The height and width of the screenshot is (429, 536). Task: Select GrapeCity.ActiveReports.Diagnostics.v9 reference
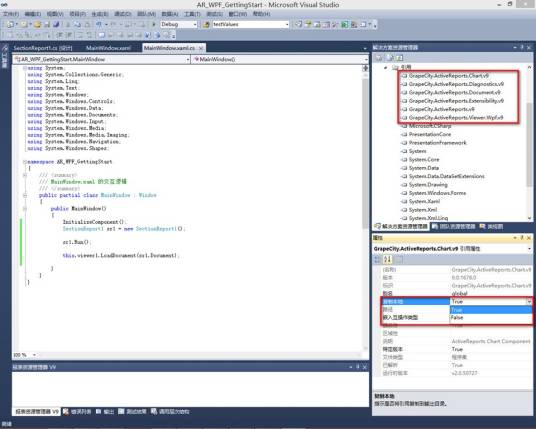coord(456,84)
